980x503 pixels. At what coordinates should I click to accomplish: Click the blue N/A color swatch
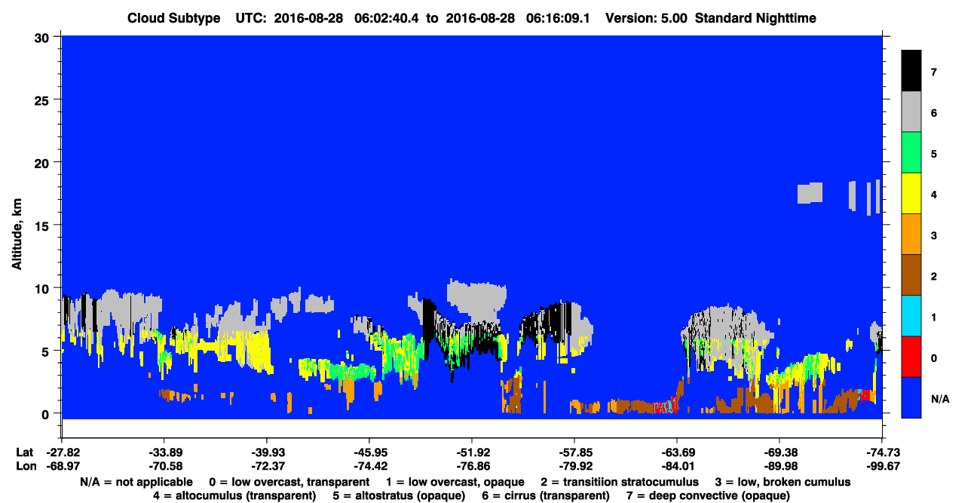[911, 397]
